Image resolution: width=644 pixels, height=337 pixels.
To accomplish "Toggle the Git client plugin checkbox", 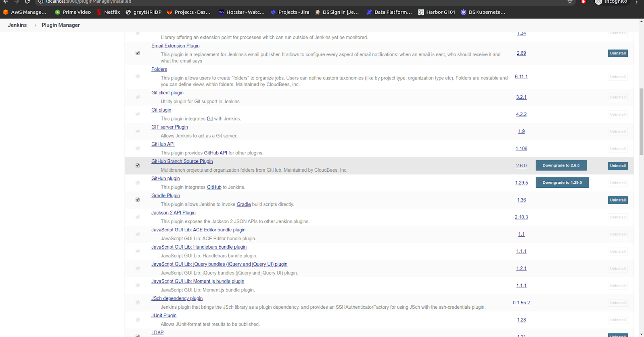I will click(x=138, y=97).
